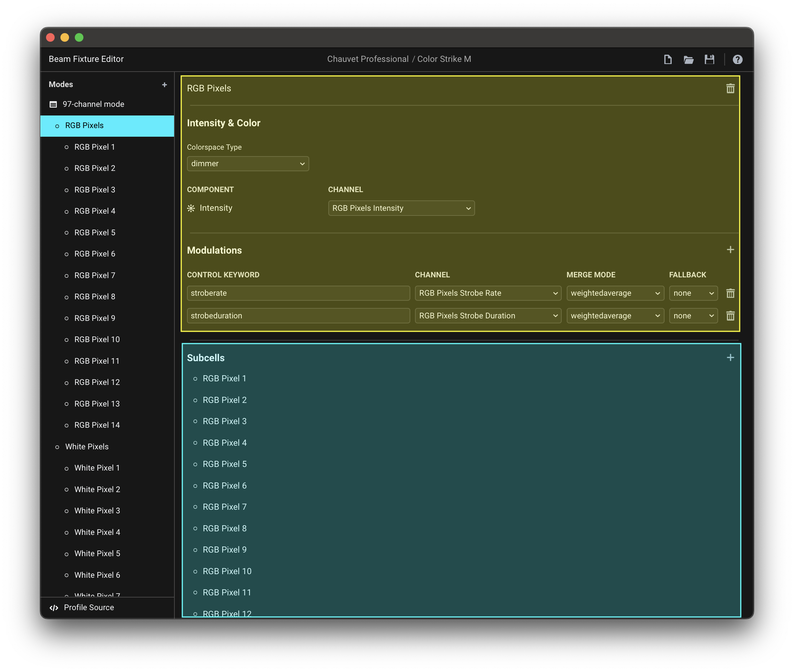The height and width of the screenshot is (672, 794).
Task: Delete the stroberate modulation row
Action: (x=730, y=293)
